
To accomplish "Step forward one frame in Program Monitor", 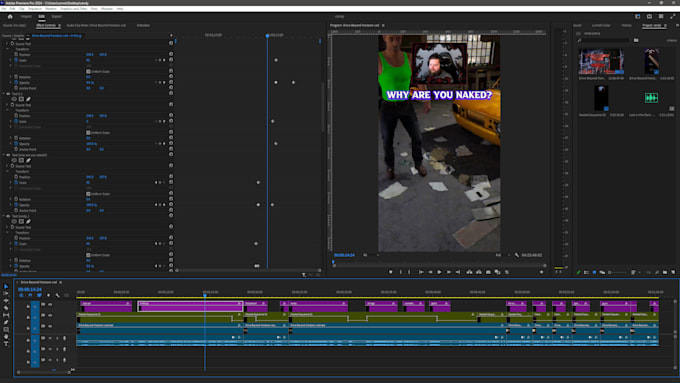I will click(x=449, y=272).
